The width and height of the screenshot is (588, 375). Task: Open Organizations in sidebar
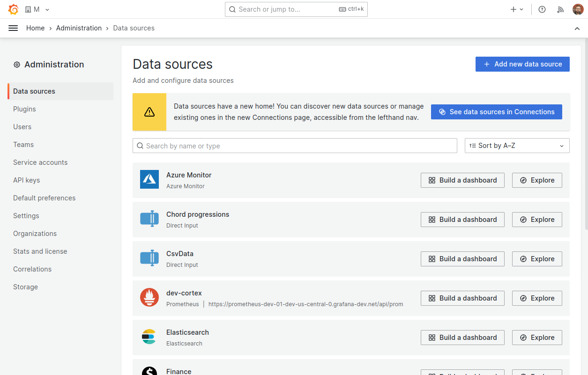[35, 234]
